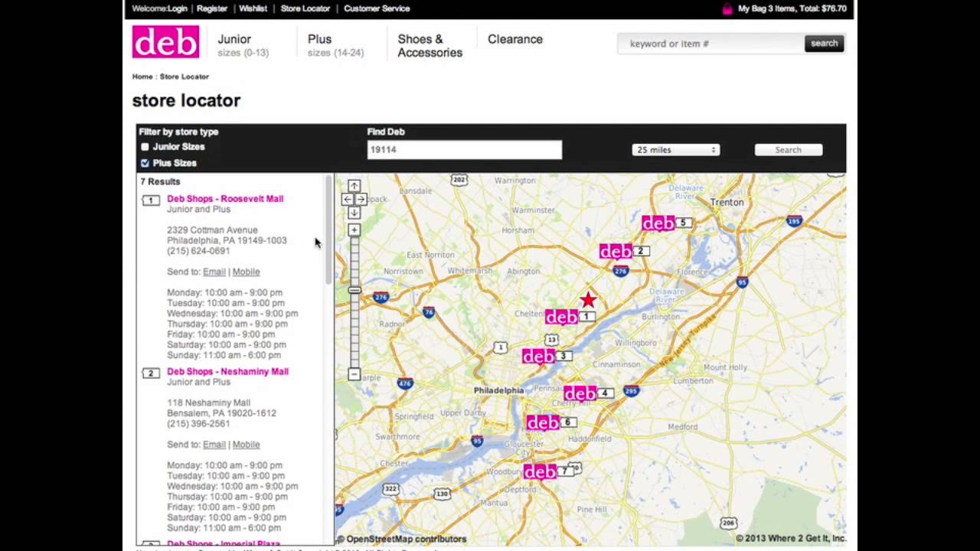Screen dimensions: 980x551
Task: Click the map zoom level slider handle
Action: [354, 290]
